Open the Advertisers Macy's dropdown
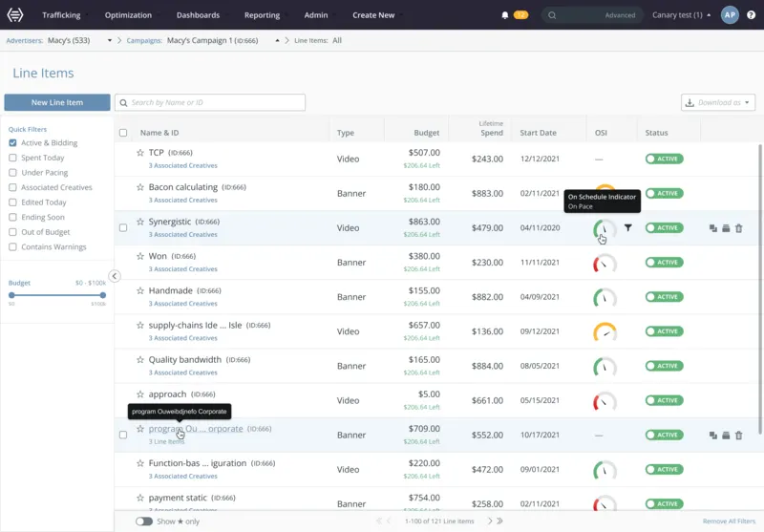Viewport: 764px width, 532px height. 110,40
